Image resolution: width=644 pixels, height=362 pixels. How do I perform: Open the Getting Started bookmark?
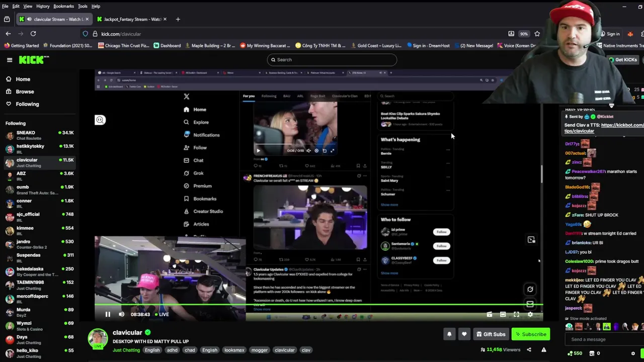point(21,46)
